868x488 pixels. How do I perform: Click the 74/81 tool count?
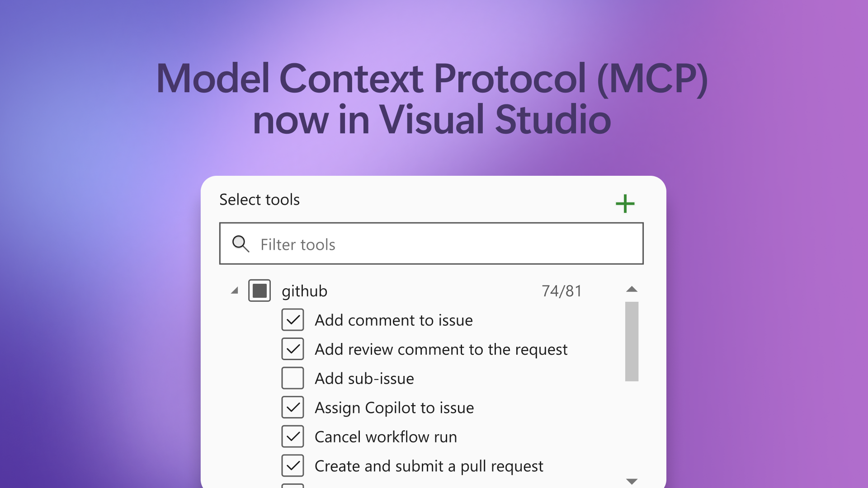click(561, 291)
